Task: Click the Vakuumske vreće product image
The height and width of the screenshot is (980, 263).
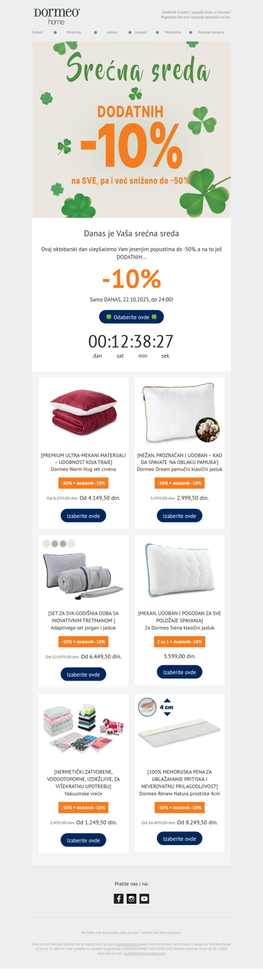Action: point(84,729)
